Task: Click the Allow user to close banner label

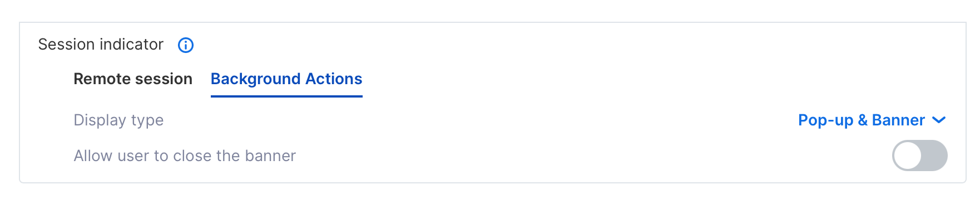Action: pos(185,156)
